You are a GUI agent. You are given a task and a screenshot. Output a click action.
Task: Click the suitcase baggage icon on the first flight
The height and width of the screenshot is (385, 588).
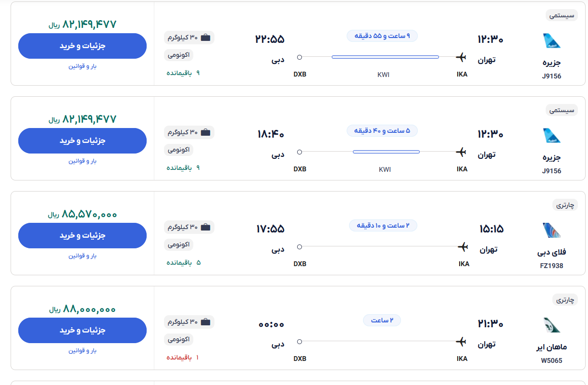205,38
